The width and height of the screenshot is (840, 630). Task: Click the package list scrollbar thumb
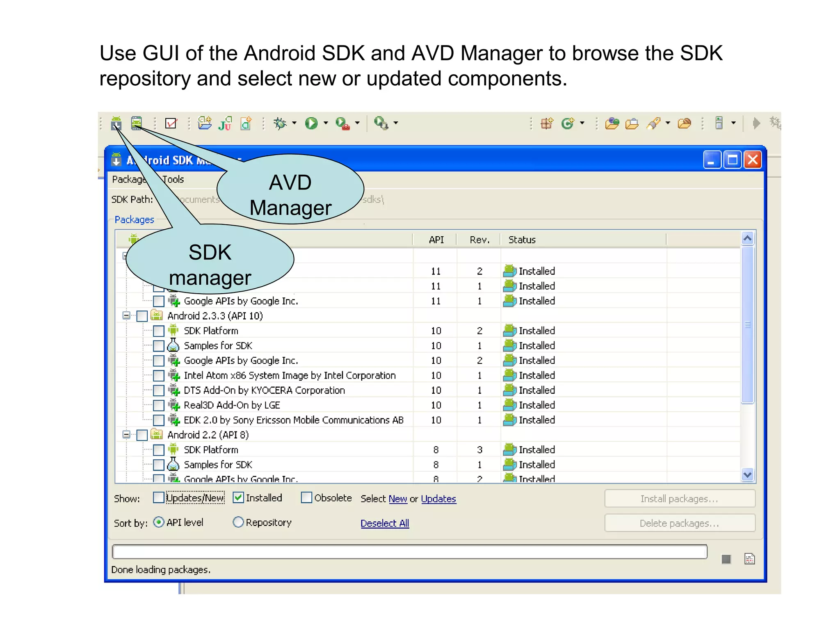click(748, 325)
